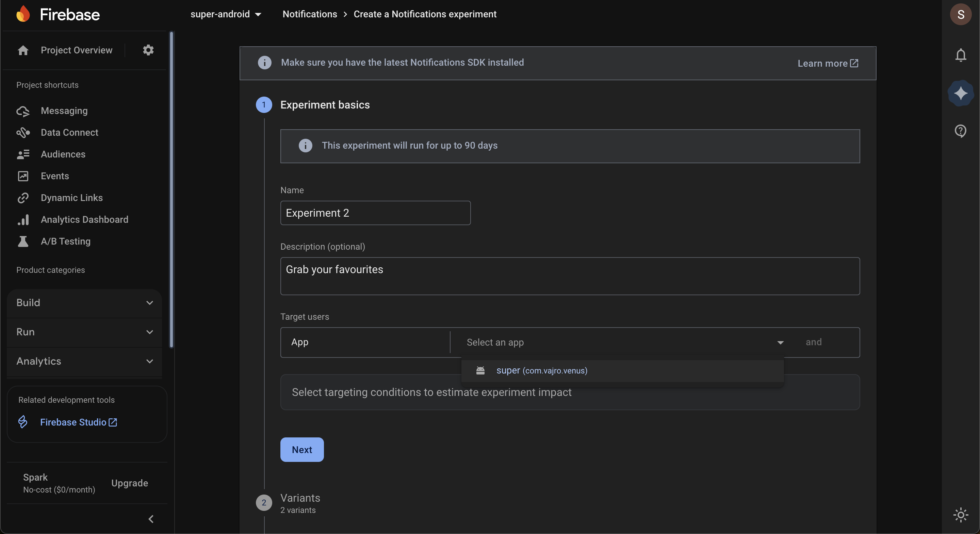Image resolution: width=980 pixels, height=534 pixels.
Task: Expand the Run category
Action: click(84, 332)
